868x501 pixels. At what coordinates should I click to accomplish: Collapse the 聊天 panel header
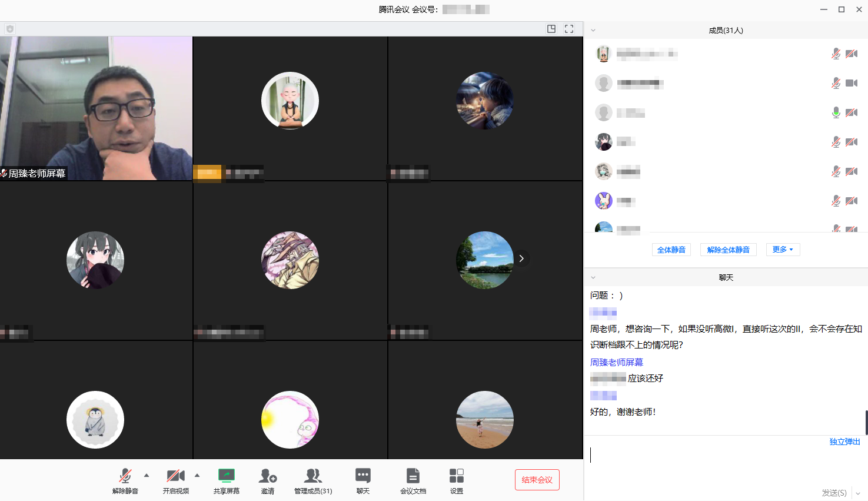tap(593, 277)
